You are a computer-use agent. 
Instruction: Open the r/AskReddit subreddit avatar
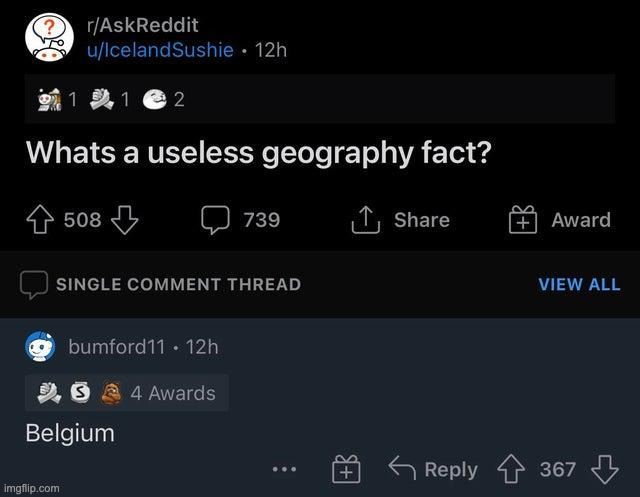point(49,37)
